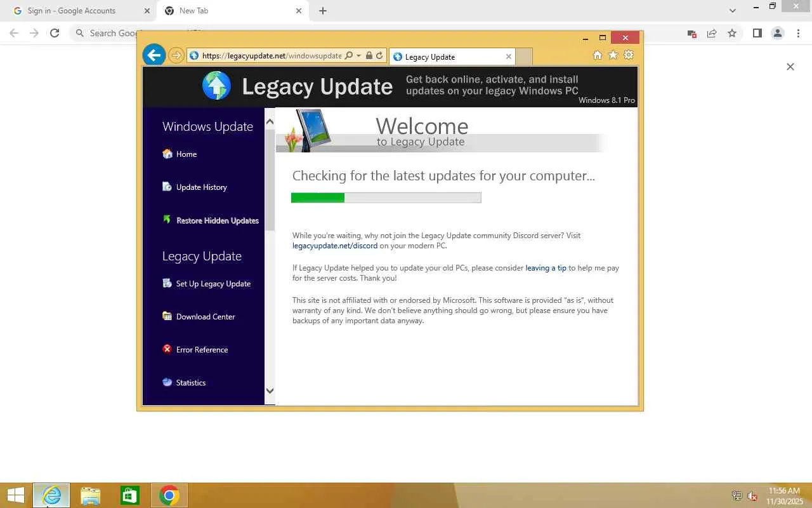This screenshot has width=812, height=508.
Task: Click the lock security icon in IE address bar
Action: (x=369, y=56)
